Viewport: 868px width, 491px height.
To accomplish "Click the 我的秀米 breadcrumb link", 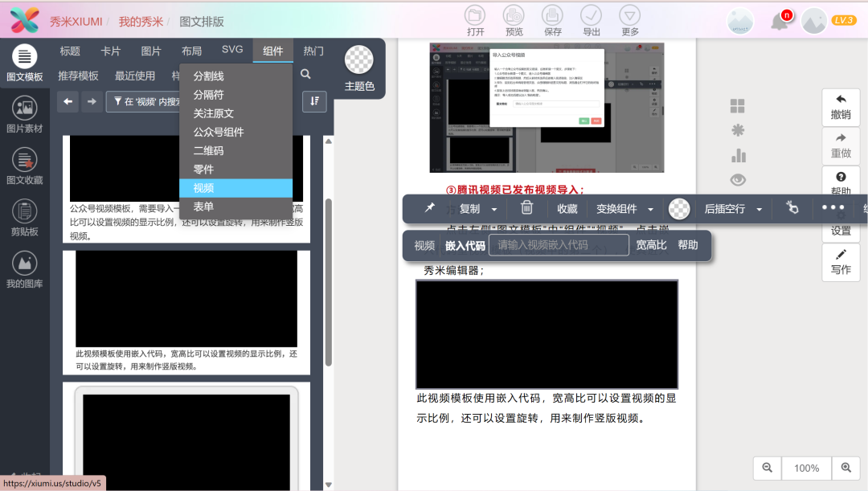I will pos(141,22).
